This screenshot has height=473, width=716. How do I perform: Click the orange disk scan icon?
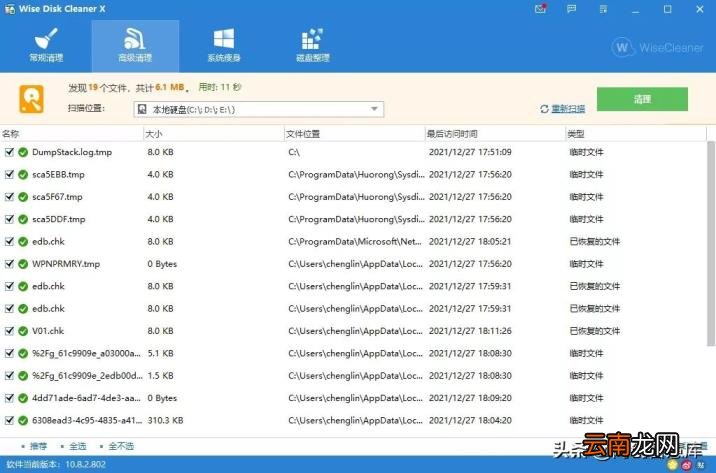pos(32,99)
